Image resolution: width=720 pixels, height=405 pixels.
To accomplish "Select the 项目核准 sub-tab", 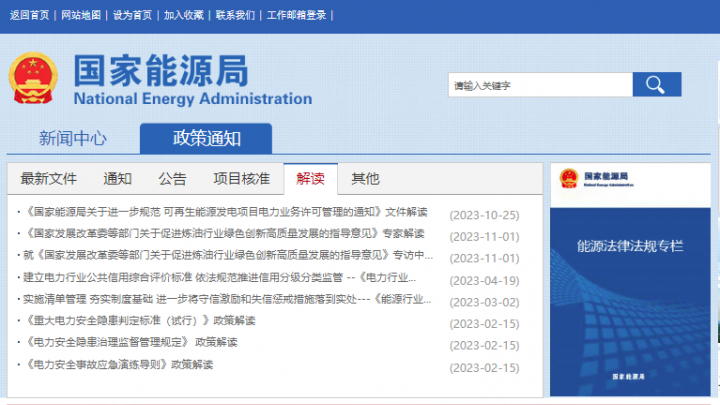I will click(241, 179).
